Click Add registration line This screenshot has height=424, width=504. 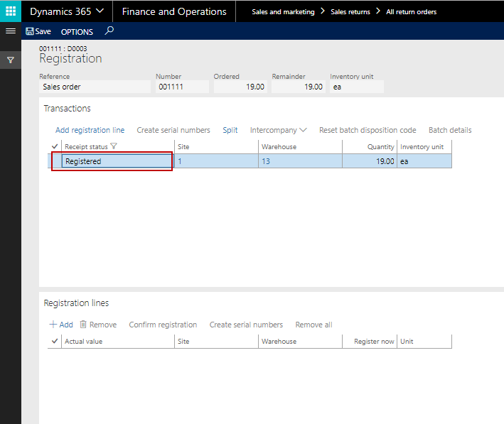90,130
